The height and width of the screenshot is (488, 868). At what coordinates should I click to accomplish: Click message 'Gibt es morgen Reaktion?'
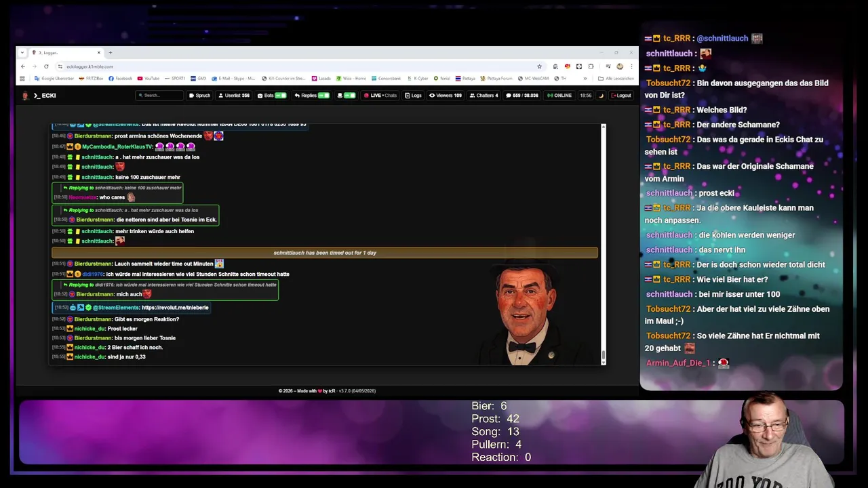tap(147, 319)
